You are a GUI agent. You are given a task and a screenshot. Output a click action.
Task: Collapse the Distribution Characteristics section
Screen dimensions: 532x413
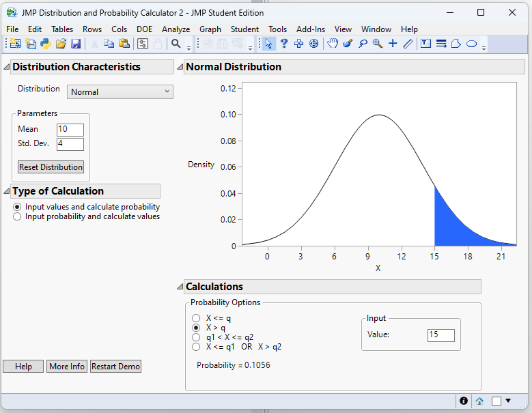[6, 67]
